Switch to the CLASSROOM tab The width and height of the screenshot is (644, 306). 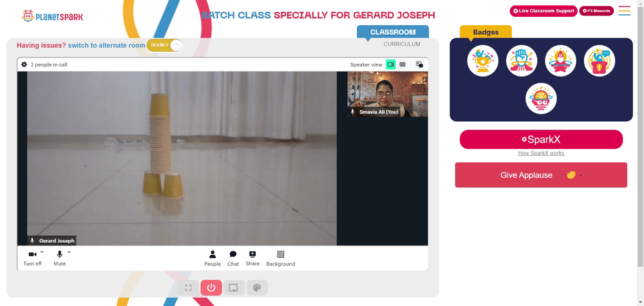(x=393, y=32)
